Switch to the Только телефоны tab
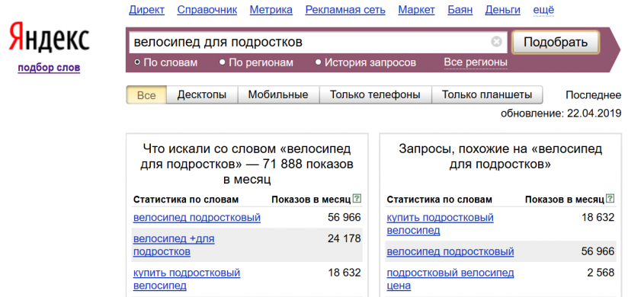The image size is (644, 297). click(x=376, y=94)
